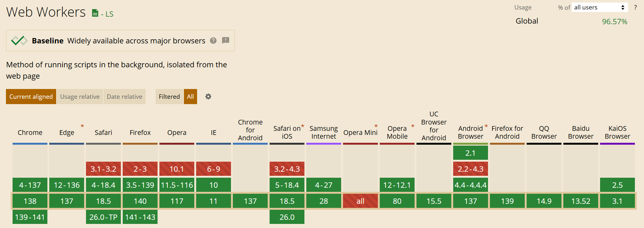Click the W3C spec document icon
This screenshot has width=644, height=228.
point(95,13)
